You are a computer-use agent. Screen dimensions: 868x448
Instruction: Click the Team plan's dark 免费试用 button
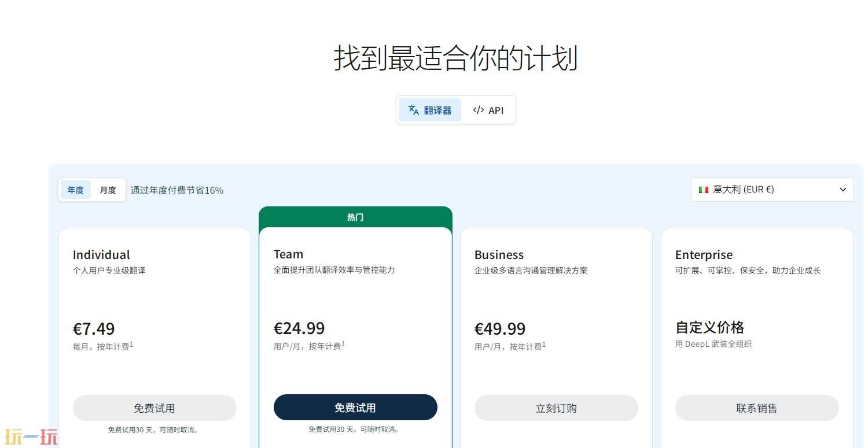tap(355, 407)
